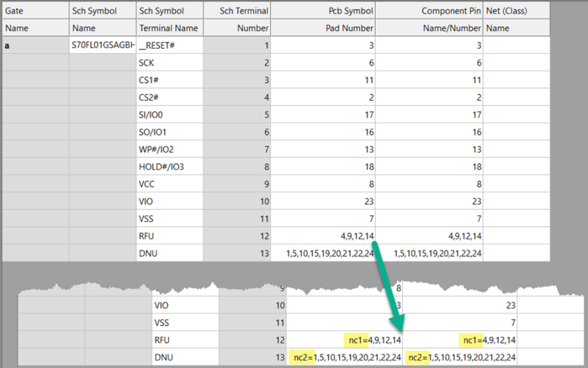Click Component Pin '4,9,12,14' in upper RFU row
588x368 pixels.
click(429, 235)
